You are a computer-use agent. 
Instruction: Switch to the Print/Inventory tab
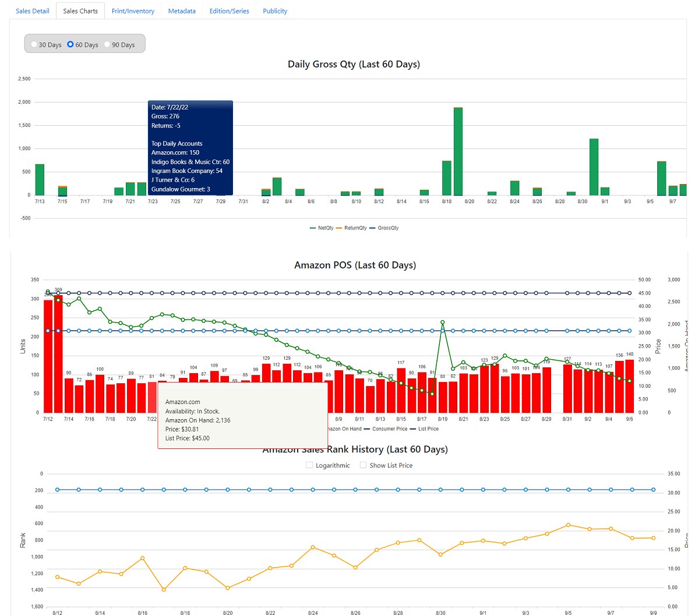point(133,11)
